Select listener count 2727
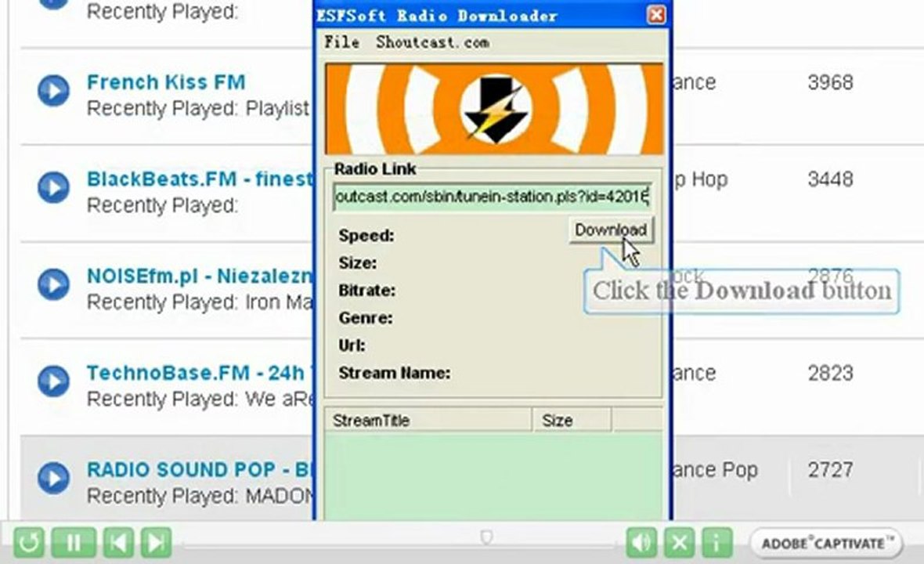The height and width of the screenshot is (564, 924). (830, 469)
